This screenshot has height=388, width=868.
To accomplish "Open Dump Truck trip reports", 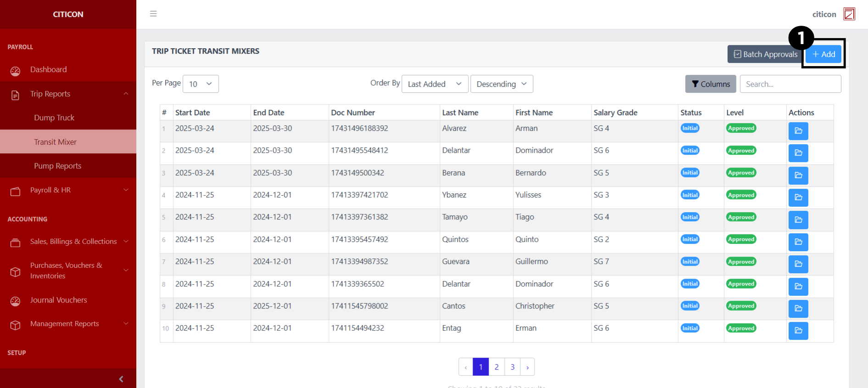I will (54, 118).
